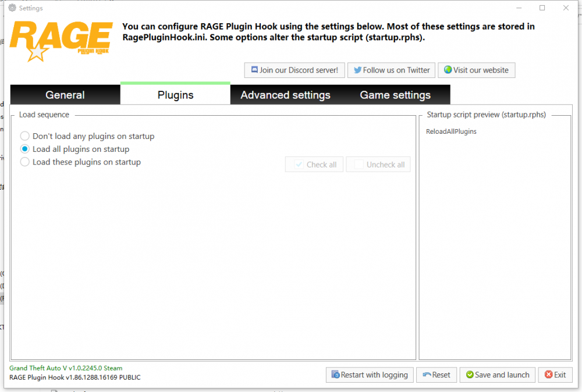Click the Restart with logging icon

click(335, 375)
